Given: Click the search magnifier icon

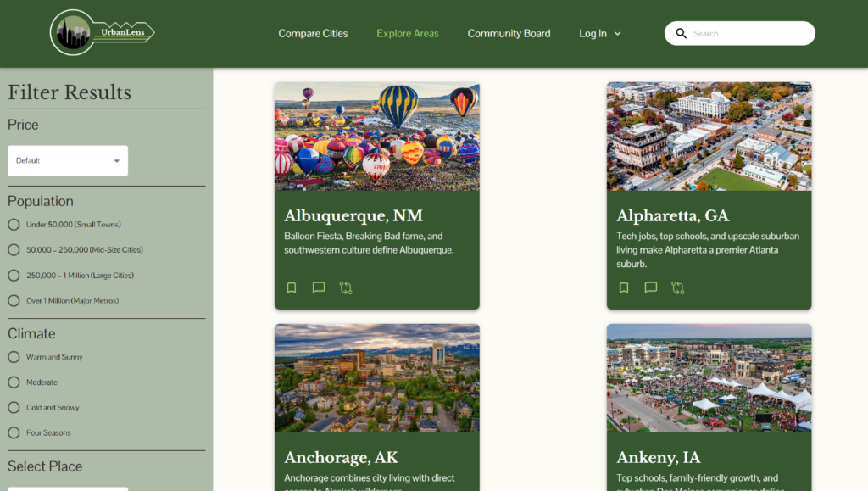Looking at the screenshot, I should pos(681,33).
